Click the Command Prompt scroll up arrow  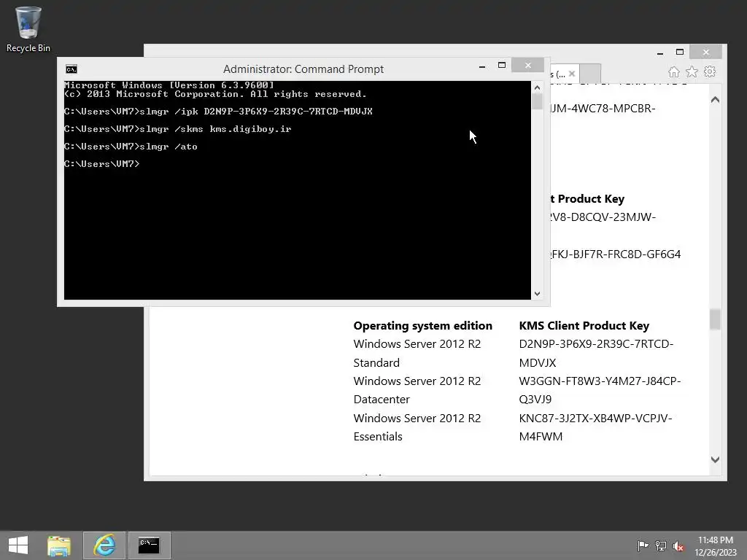point(538,87)
